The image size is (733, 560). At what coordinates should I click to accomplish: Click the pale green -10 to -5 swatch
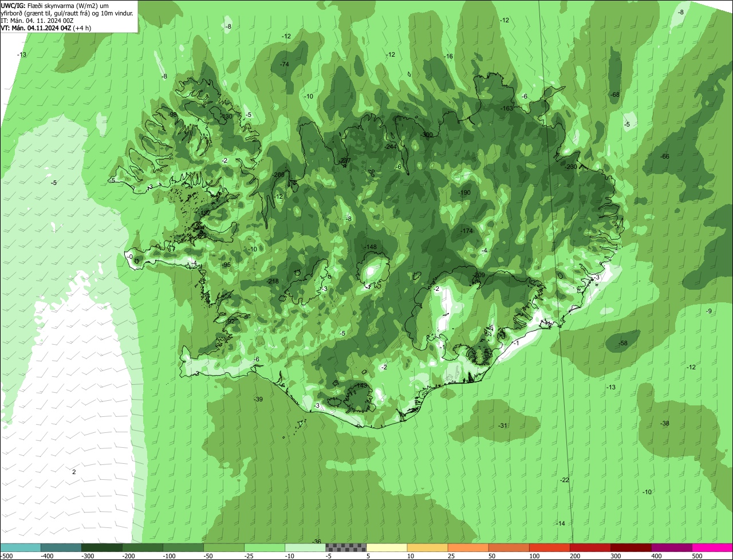tap(305, 547)
